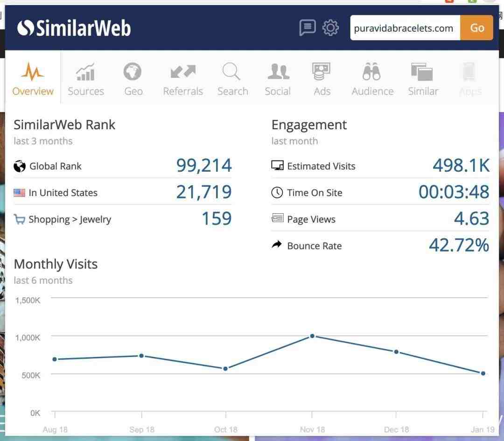
Task: Click the Bounce Rate value 42.72%
Action: coord(459,245)
